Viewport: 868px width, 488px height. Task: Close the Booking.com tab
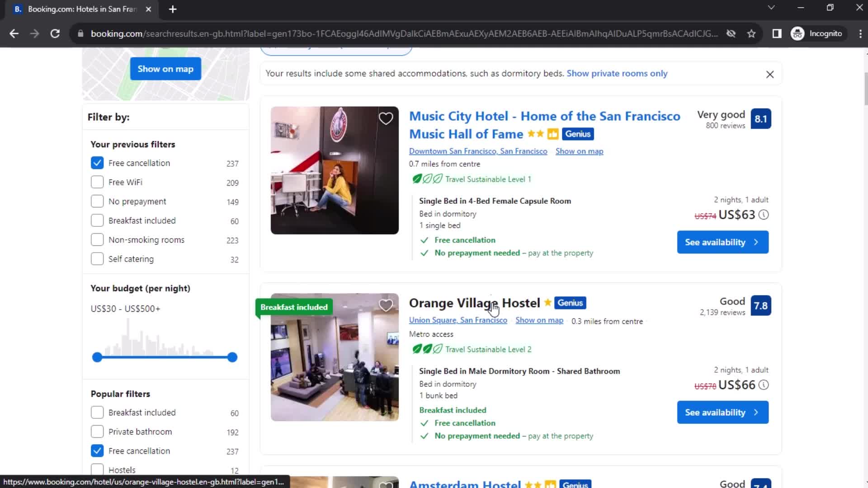(148, 9)
